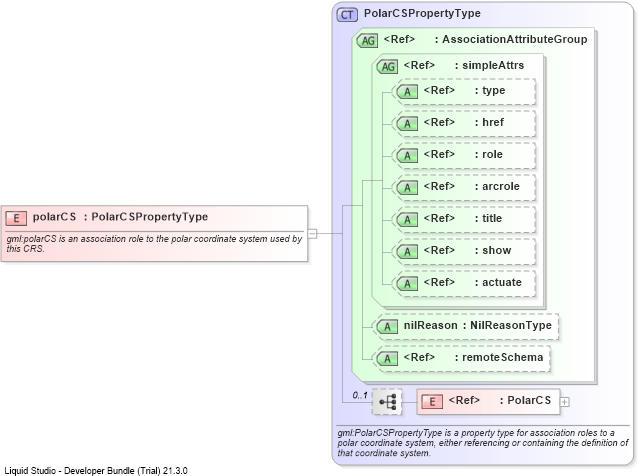The height and width of the screenshot is (476, 638).
Task: Click the AG icon beside simpleAttrs
Action: pos(387,66)
